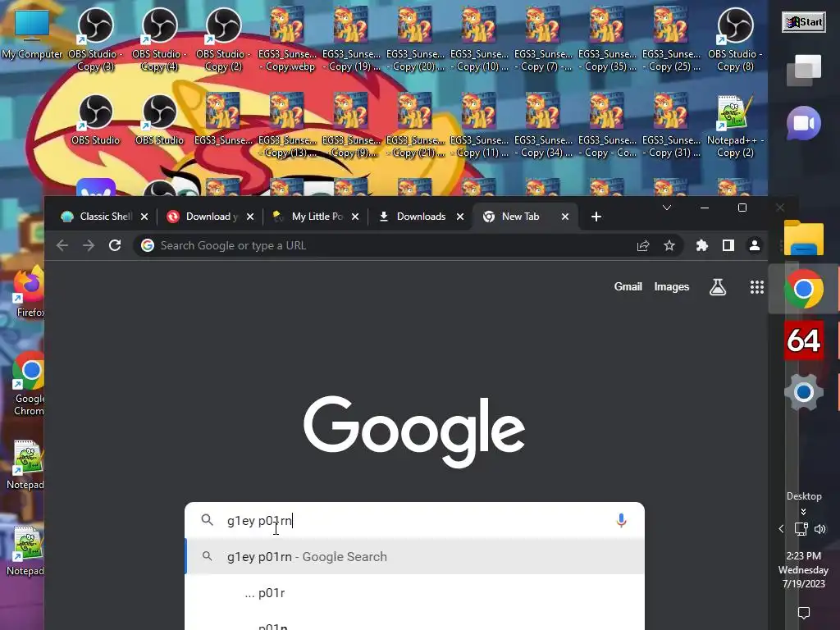The height and width of the screenshot is (630, 840).
Task: Switch to Chrome in taskbar
Action: coord(804,289)
